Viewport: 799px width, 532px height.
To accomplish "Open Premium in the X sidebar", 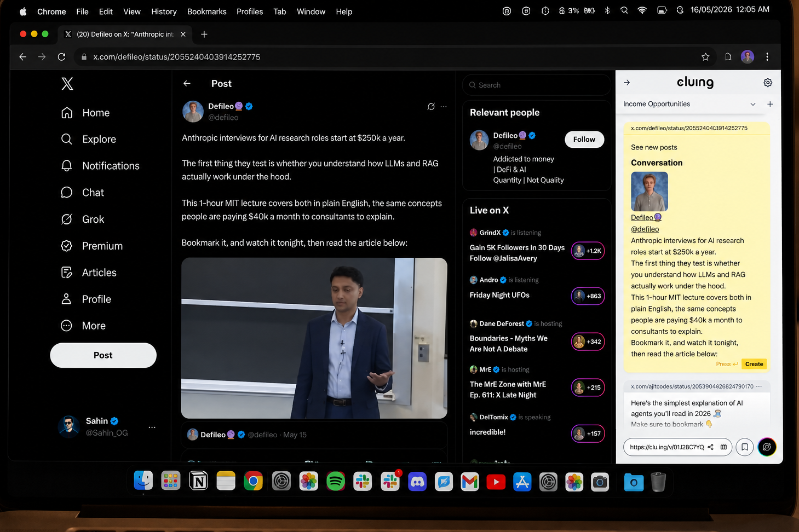I will [x=91, y=246].
